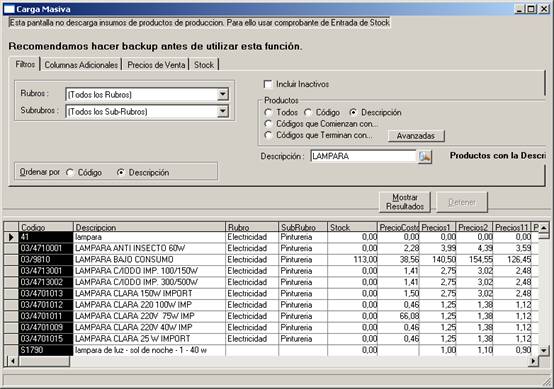Click the Precios2 column header
Viewport: 554px width, 389px height.
pos(475,227)
